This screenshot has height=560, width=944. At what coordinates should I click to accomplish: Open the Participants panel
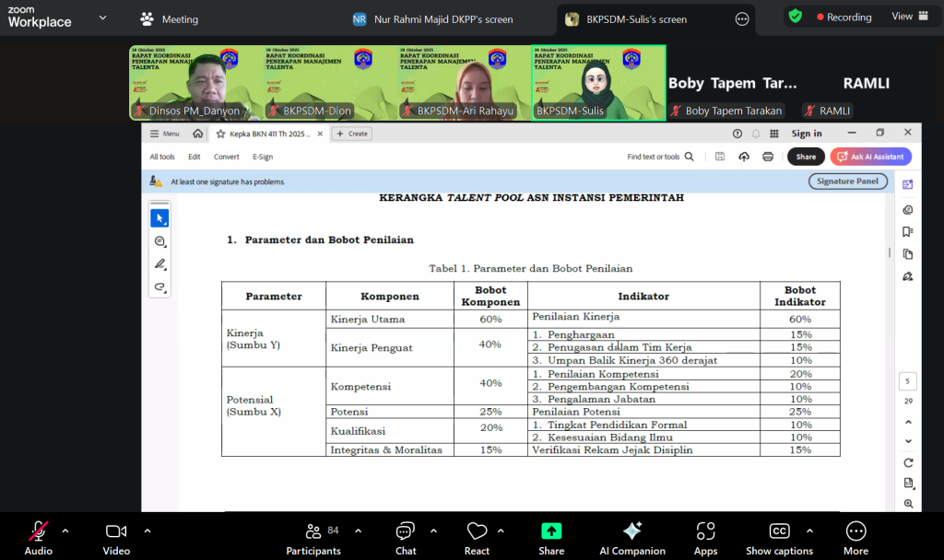[x=313, y=534]
